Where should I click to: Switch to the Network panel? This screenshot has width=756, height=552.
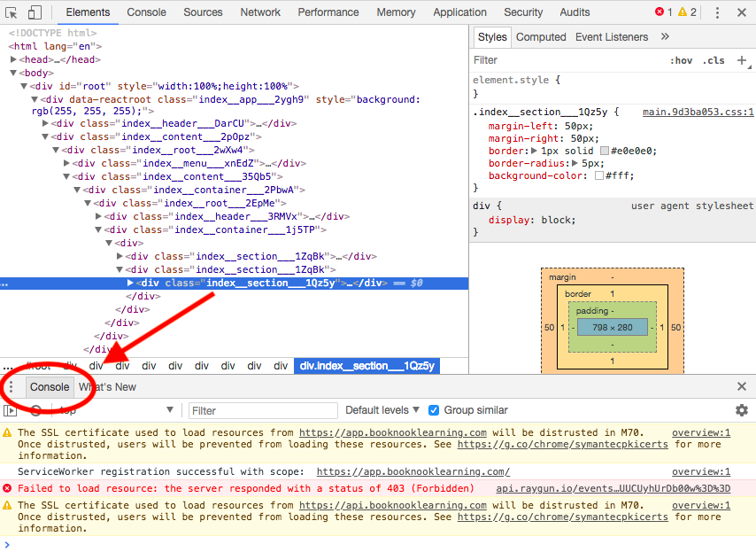259,12
